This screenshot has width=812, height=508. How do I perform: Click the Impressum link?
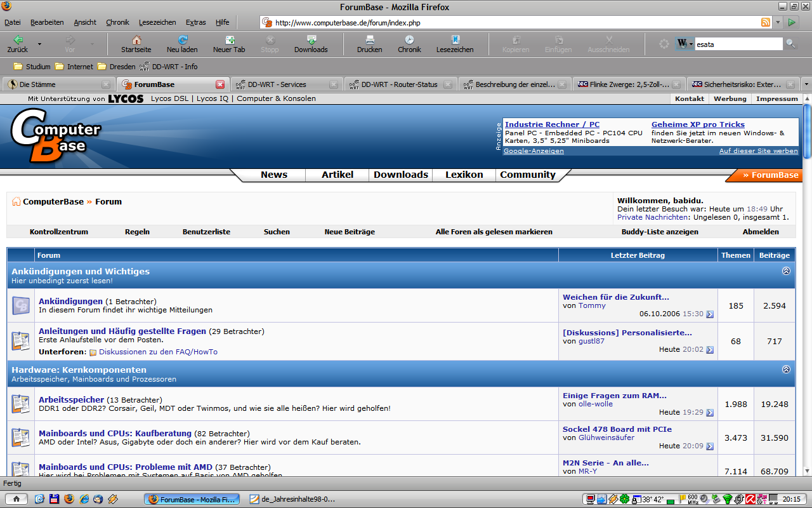[x=776, y=98]
